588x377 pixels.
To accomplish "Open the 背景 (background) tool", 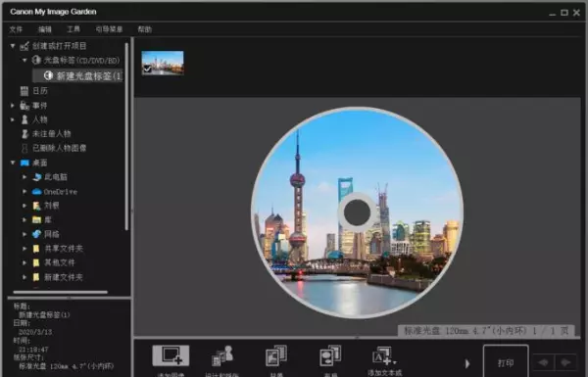I will point(276,355).
